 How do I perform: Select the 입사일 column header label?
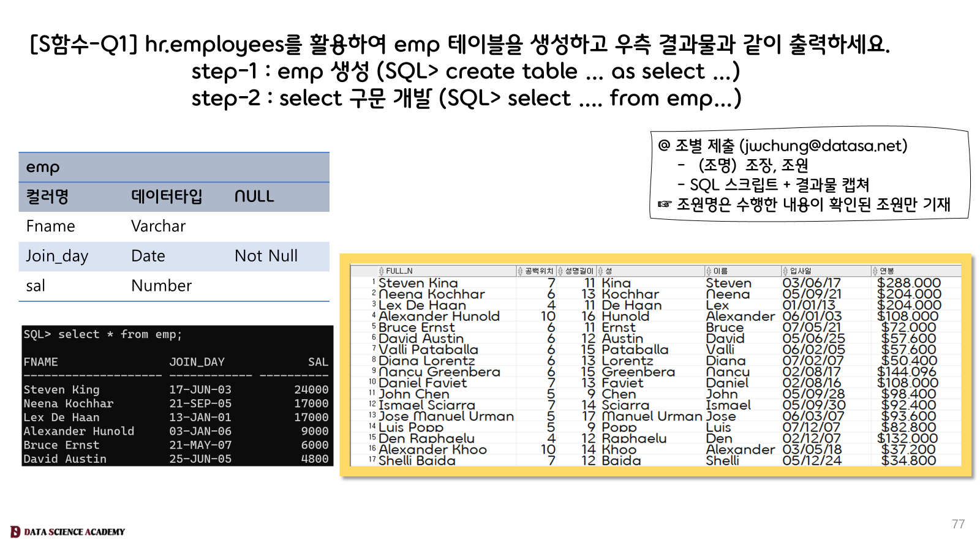point(801,271)
